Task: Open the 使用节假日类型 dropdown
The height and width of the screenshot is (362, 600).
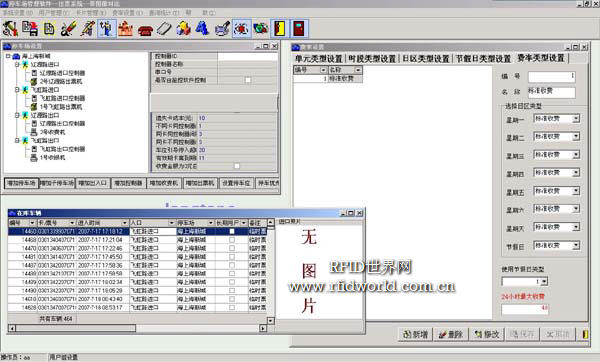Action: pyautogui.click(x=544, y=282)
